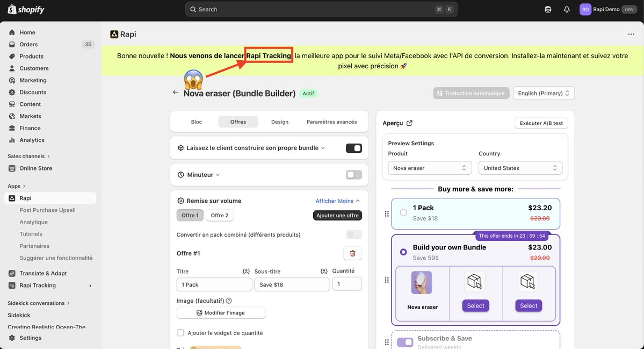Enable the Minuteur toggle
Screen dimensions: 644x349
click(x=353, y=175)
